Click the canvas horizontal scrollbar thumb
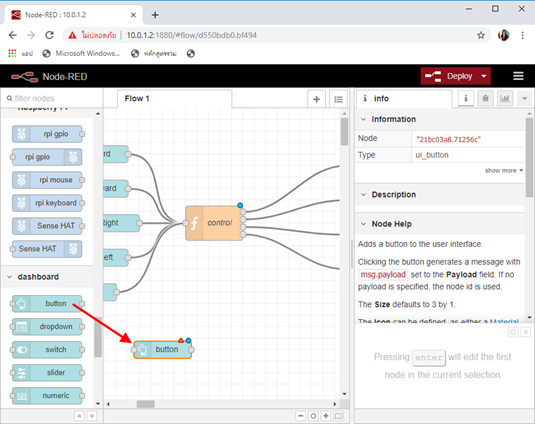Viewport: 535px width, 424px height. tap(146, 404)
